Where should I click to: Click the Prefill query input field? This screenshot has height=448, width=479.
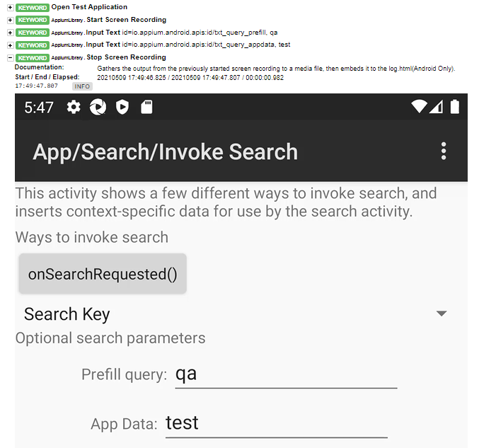pyautogui.click(x=286, y=374)
